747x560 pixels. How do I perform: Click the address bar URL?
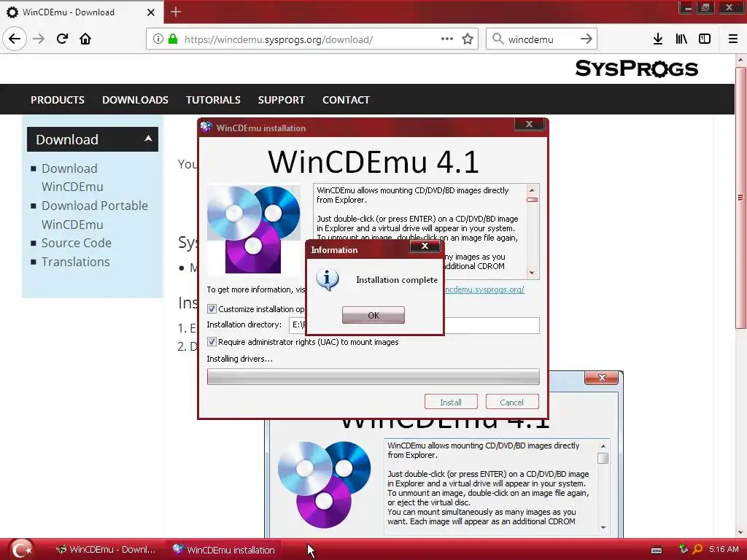point(278,39)
